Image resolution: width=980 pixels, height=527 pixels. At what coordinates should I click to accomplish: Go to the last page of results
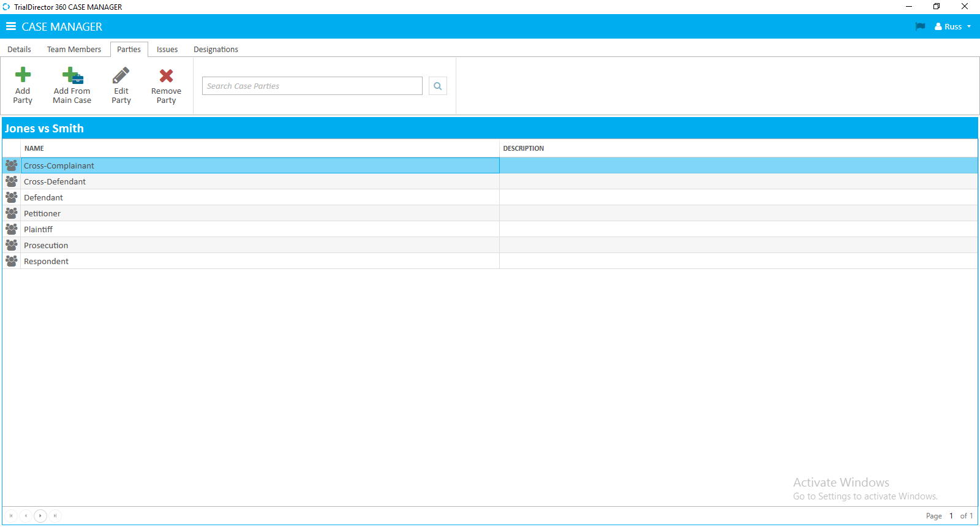point(55,516)
